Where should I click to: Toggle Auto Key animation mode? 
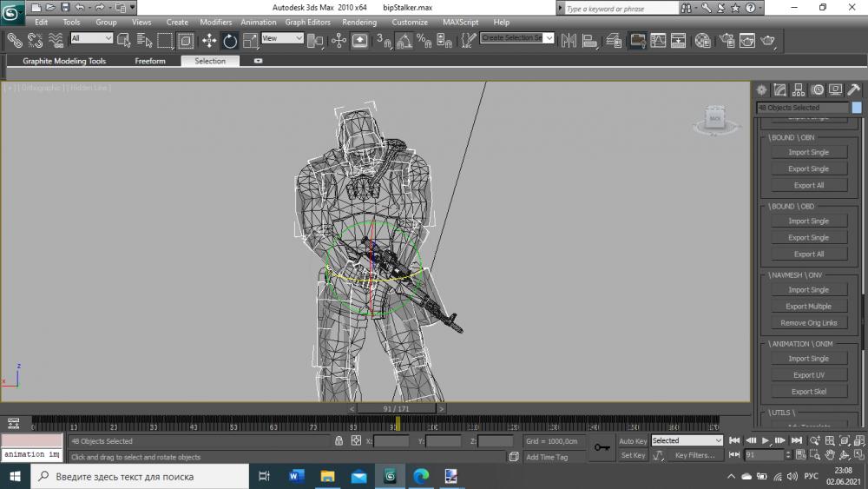coord(633,441)
